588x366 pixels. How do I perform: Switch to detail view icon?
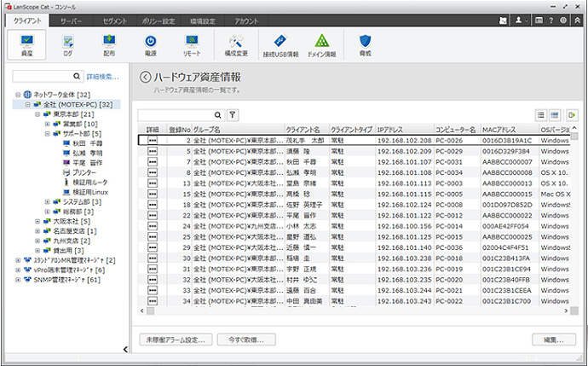click(x=555, y=115)
